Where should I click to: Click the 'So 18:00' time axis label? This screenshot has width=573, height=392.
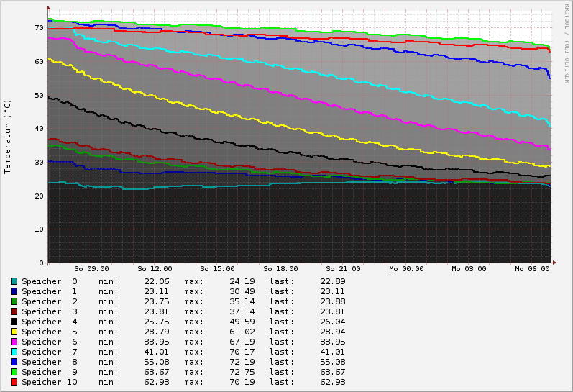pos(280,269)
